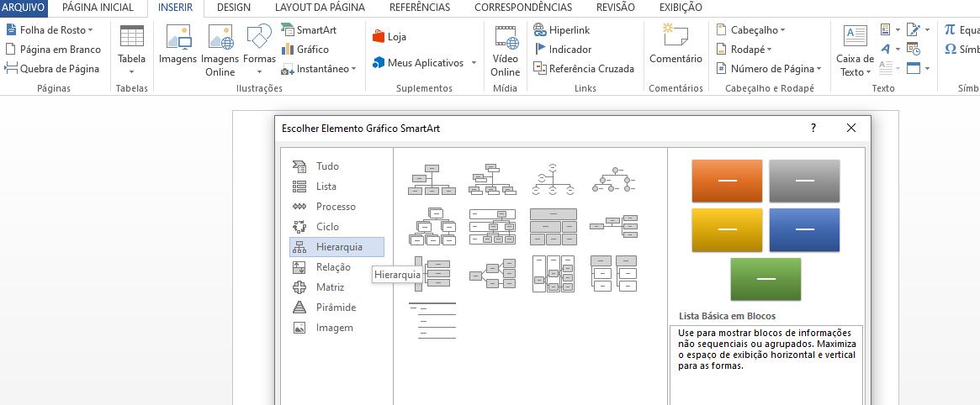Insert a chart with Gráfico
The image size is (980, 405).
tap(288, 50)
